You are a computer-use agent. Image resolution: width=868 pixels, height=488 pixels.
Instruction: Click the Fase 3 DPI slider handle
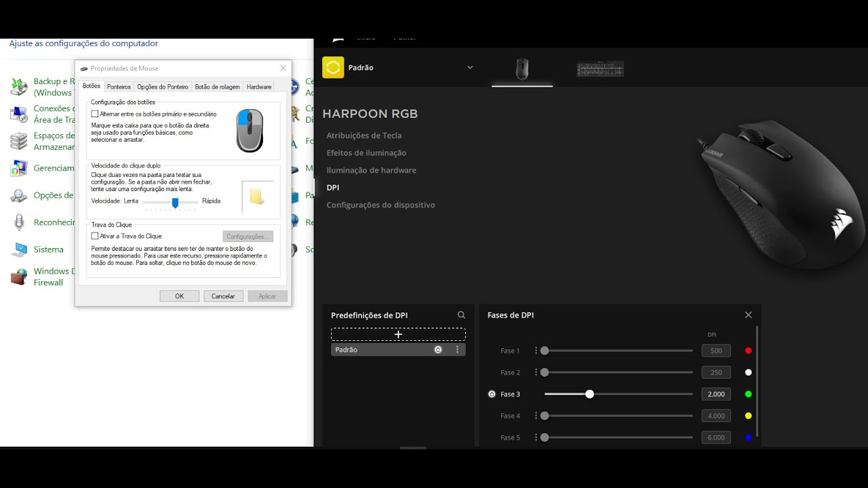(589, 394)
